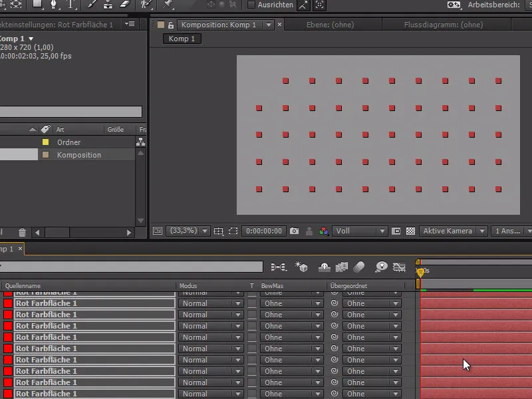Image resolution: width=532 pixels, height=399 pixels.
Task: Enable Frame Blending for the composition
Action: pyautogui.click(x=342, y=267)
